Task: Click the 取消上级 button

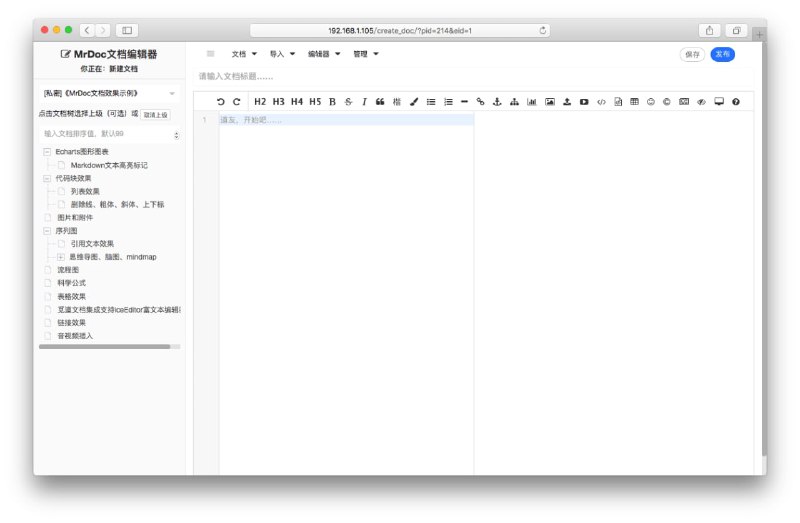Action: click(155, 114)
